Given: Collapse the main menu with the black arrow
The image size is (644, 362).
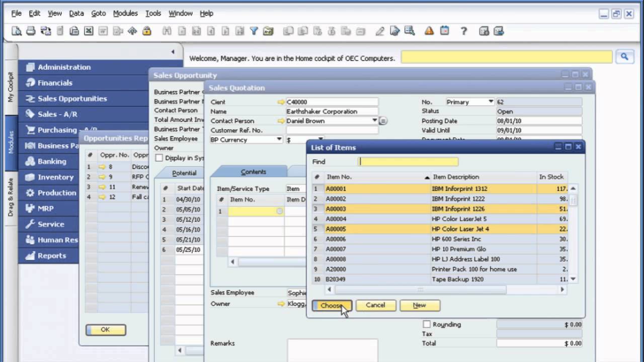Looking at the screenshot, I should coord(173,52).
